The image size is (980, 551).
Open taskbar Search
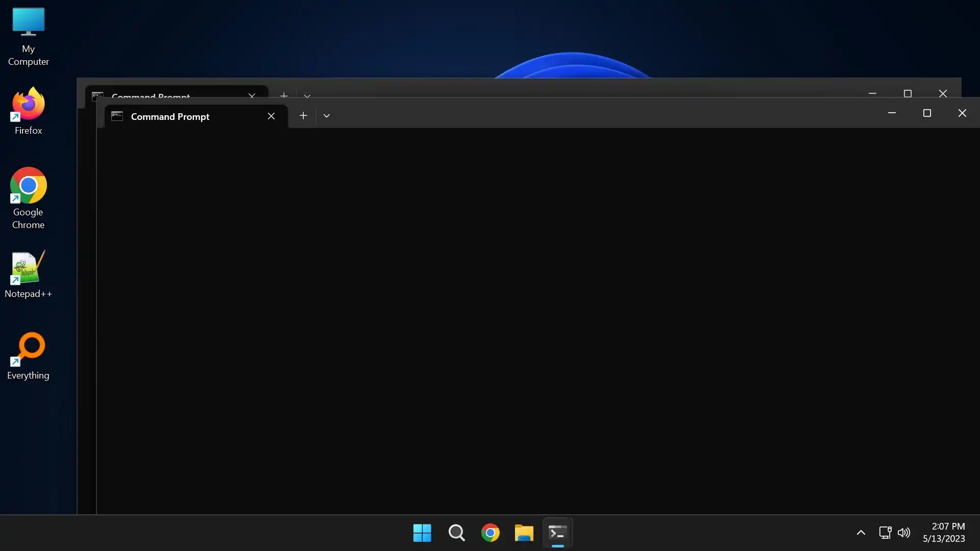pyautogui.click(x=456, y=533)
